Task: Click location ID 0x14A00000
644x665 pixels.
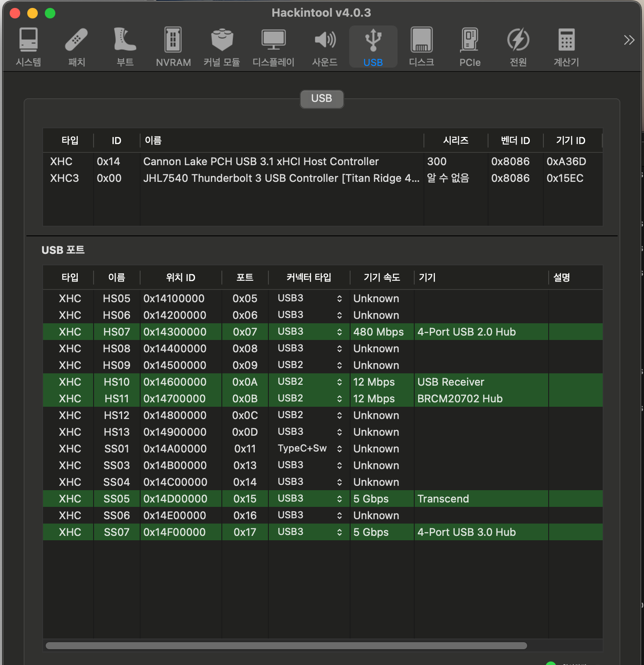Action: point(175,448)
